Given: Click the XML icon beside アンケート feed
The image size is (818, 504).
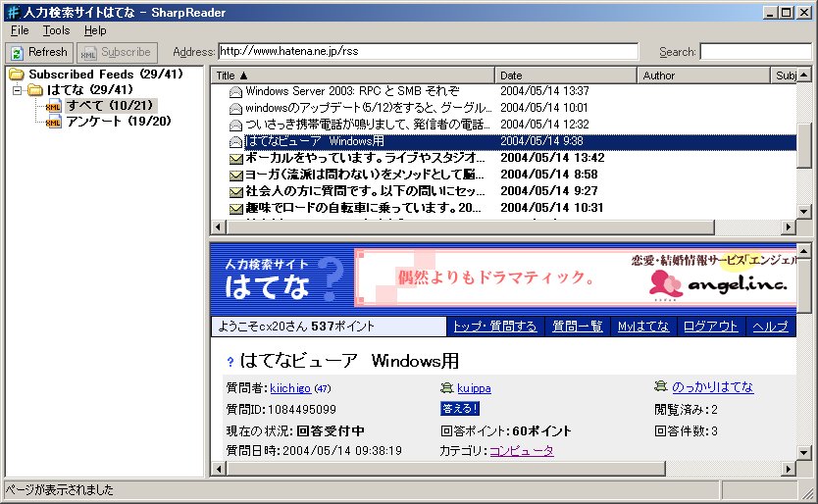Looking at the screenshot, I should [x=53, y=122].
